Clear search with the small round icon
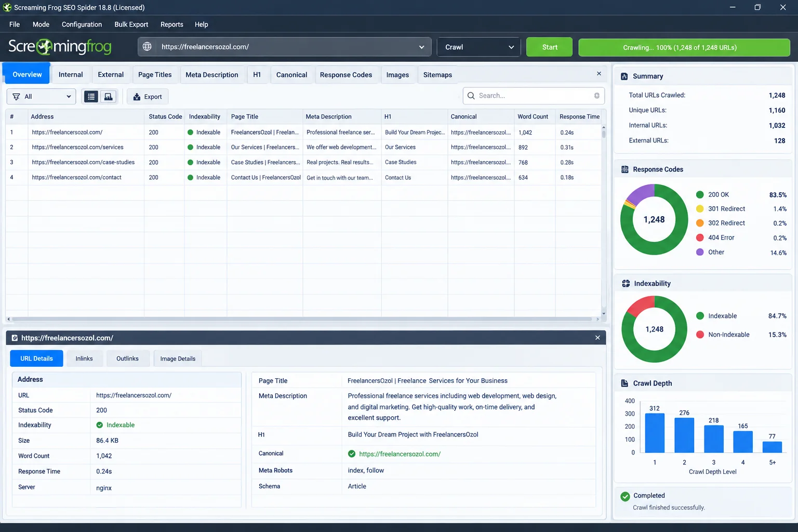This screenshot has height=532, width=798. point(597,96)
